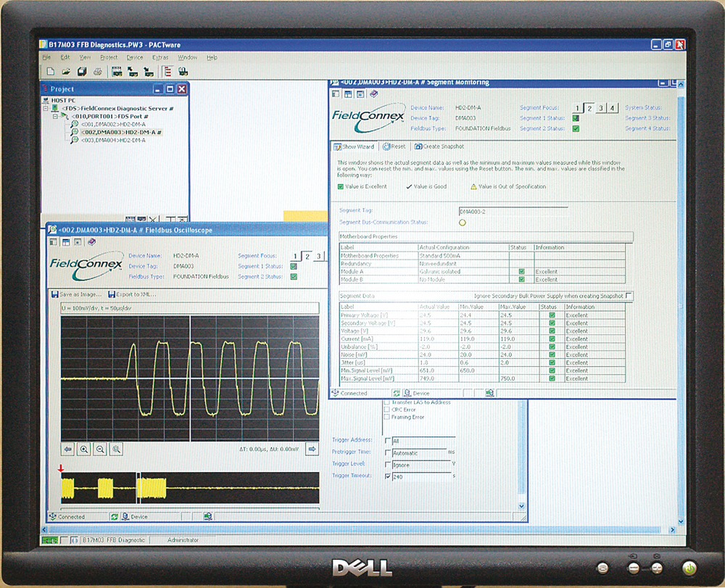Open the Extras menu

(160, 57)
